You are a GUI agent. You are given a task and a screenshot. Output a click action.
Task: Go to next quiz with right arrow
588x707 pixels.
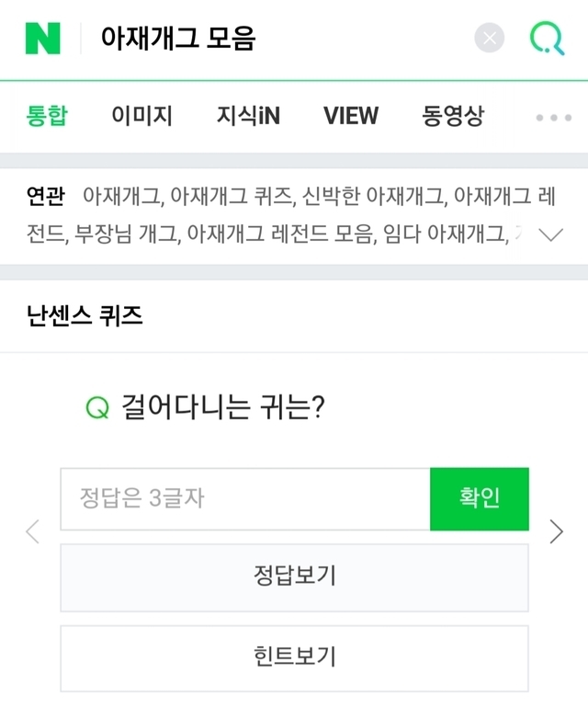point(556,530)
